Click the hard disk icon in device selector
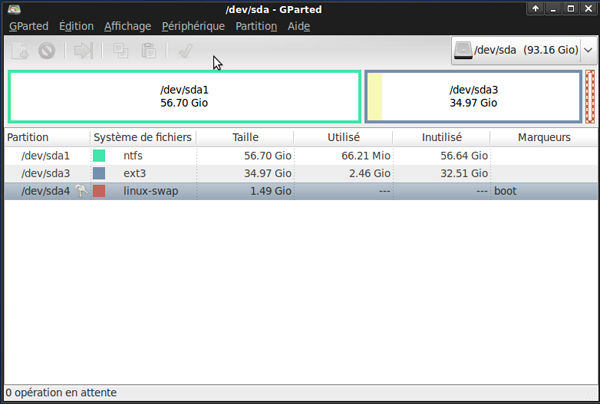600x404 pixels. pos(463,50)
